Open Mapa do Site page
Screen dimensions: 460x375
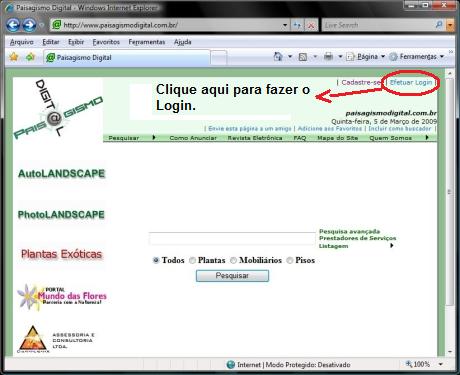tap(337, 138)
